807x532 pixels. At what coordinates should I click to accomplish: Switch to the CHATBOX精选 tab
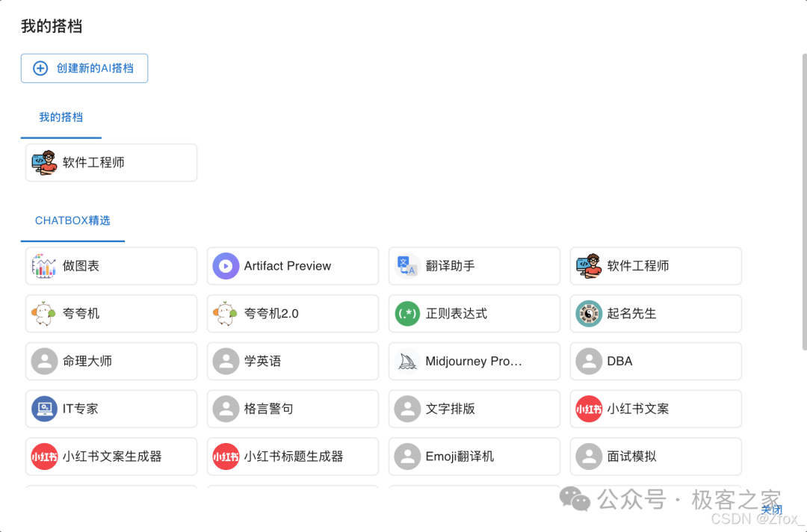tap(72, 220)
